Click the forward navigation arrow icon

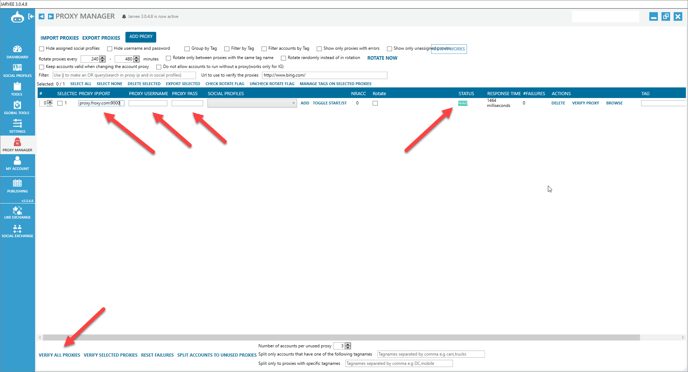click(x=50, y=16)
